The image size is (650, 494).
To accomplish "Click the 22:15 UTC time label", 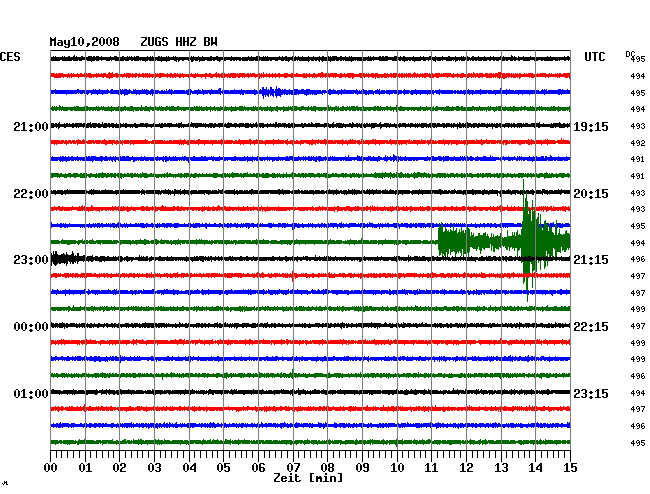I will pos(591,327).
